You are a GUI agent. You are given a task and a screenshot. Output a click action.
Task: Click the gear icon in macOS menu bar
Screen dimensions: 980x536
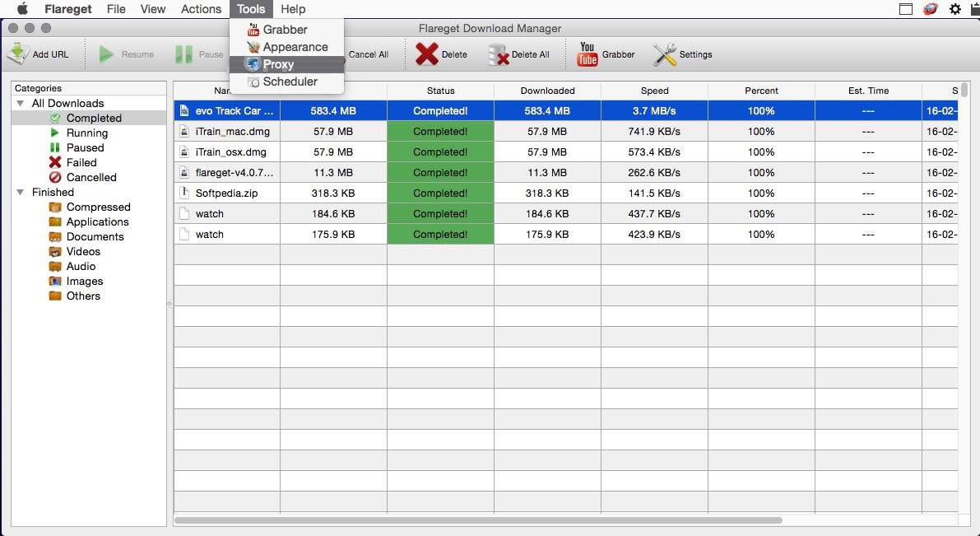coord(955,9)
